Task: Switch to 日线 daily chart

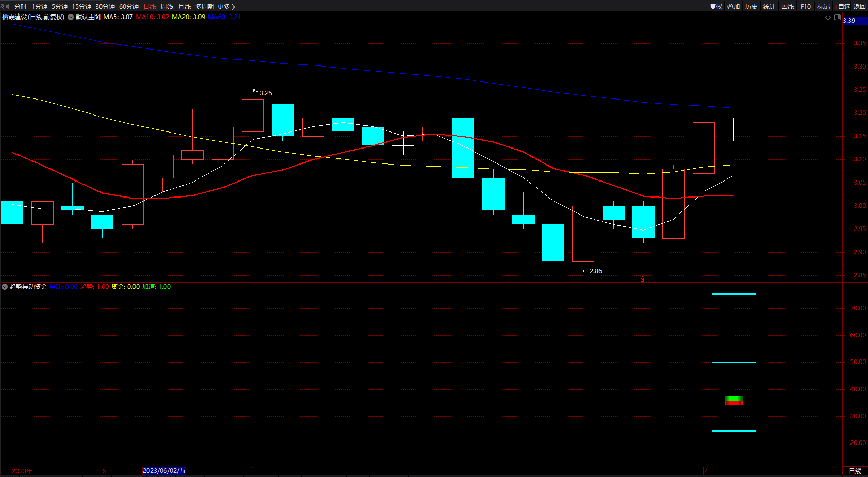Action: [149, 7]
